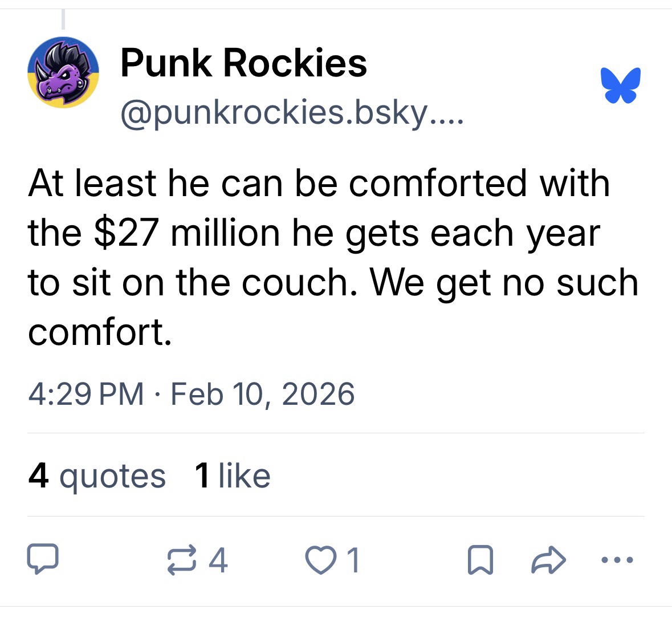The image size is (672, 630).
Task: Click the 4:29 PM post time
Action: 85,394
